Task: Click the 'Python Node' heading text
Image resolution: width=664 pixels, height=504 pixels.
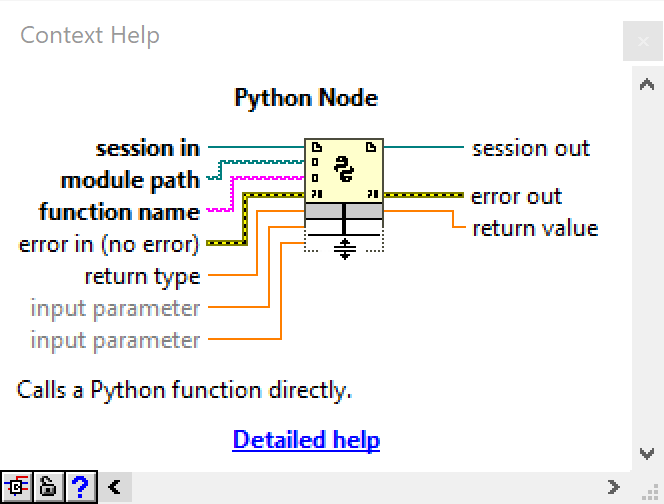Action: 306,98
